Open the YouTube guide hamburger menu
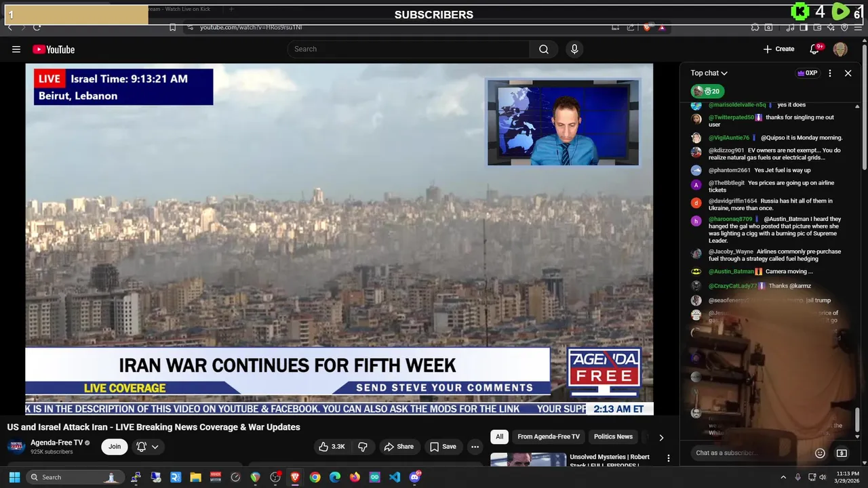The width and height of the screenshot is (868, 488). click(16, 49)
